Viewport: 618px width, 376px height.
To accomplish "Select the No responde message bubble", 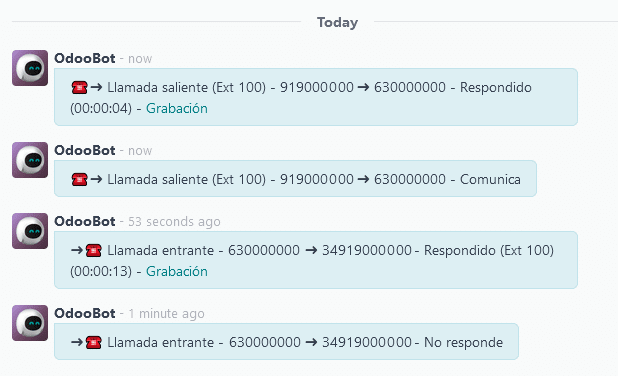I will tap(286, 341).
